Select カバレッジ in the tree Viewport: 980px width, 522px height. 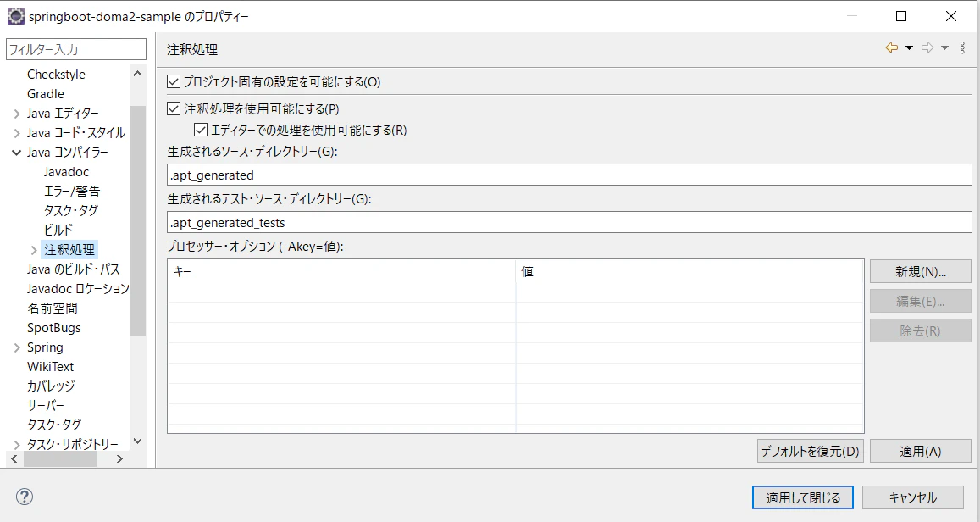click(51, 386)
